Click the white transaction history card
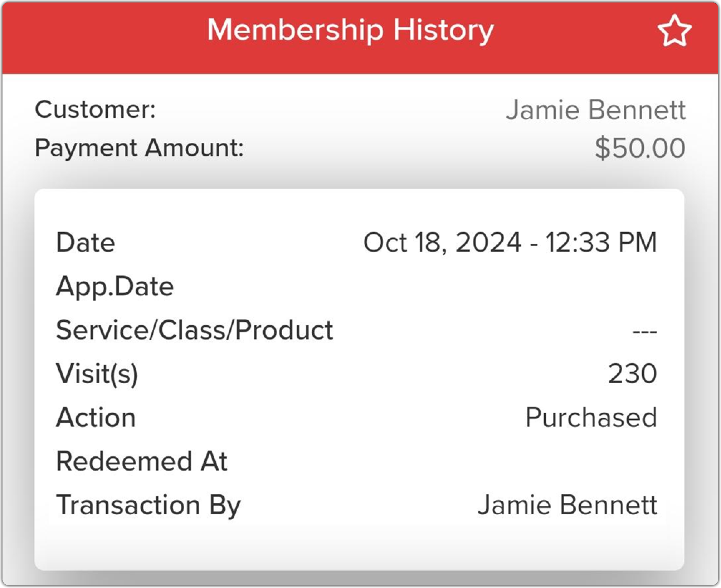Image resolution: width=721 pixels, height=588 pixels. coord(358,544)
